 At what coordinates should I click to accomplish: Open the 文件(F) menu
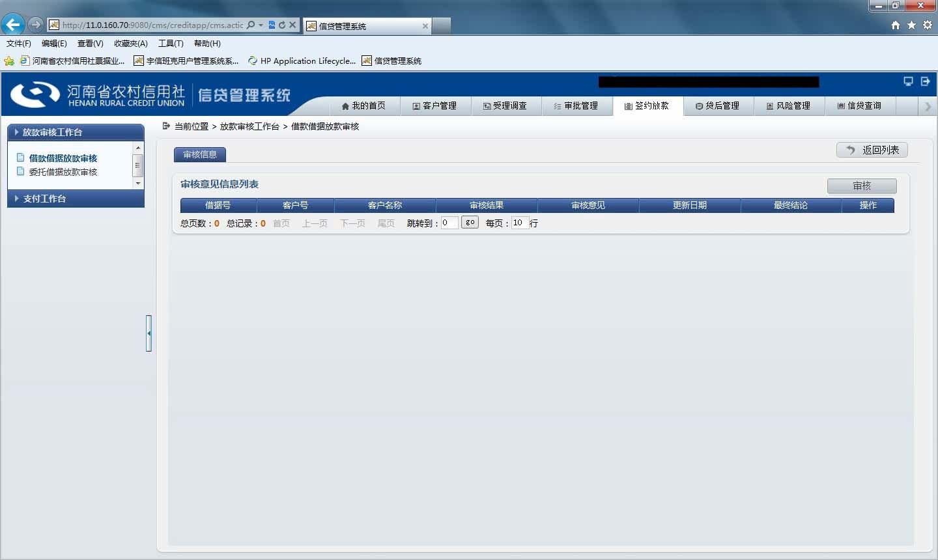(x=19, y=44)
